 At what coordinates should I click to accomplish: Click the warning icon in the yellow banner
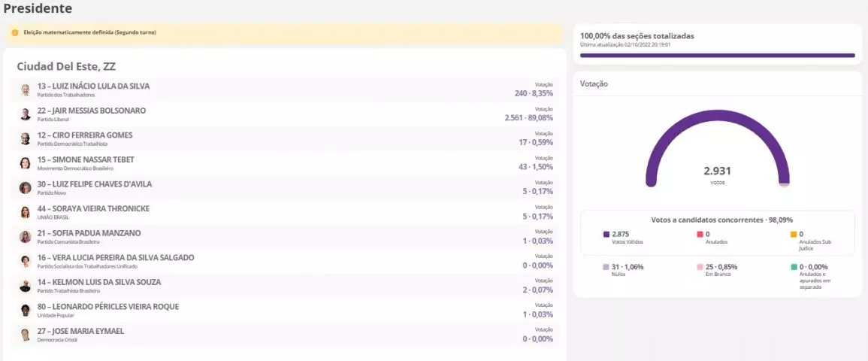point(15,33)
